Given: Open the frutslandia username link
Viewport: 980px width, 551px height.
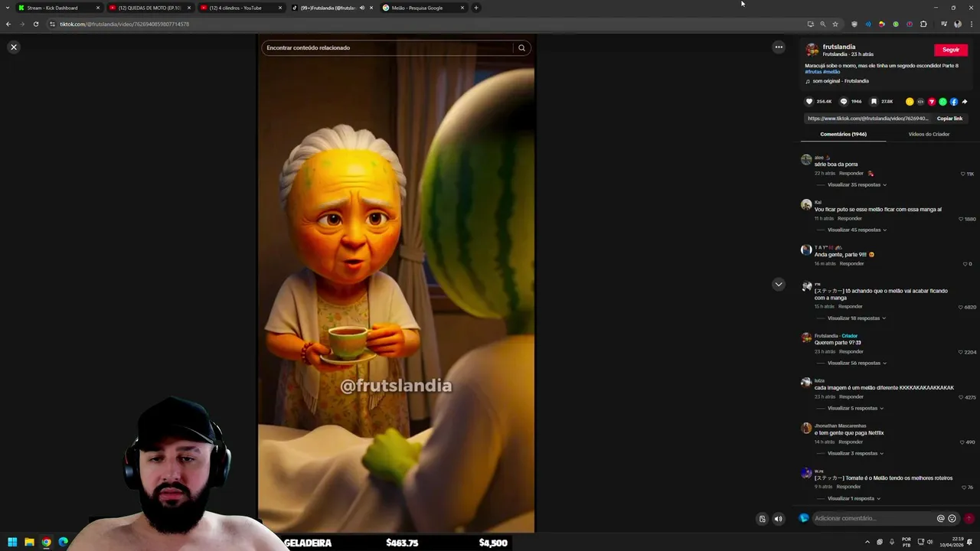Looking at the screenshot, I should 839,47.
